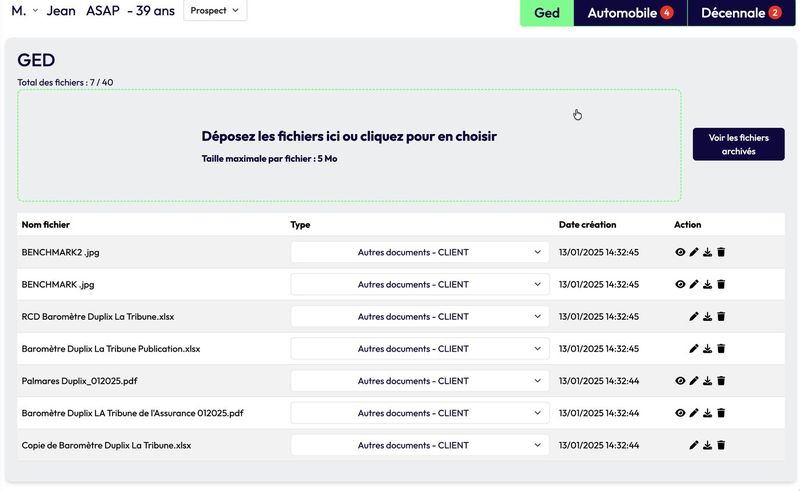Open type dropdown for BENCHMARK2 .jpg
The height and width of the screenshot is (491, 800).
click(420, 252)
